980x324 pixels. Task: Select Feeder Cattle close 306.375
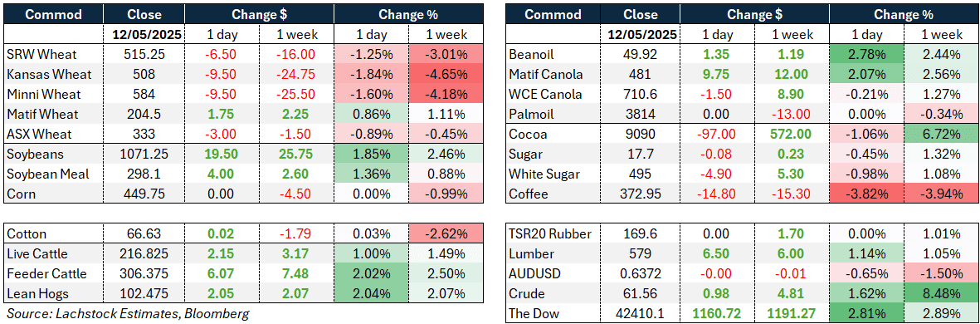pos(144,274)
